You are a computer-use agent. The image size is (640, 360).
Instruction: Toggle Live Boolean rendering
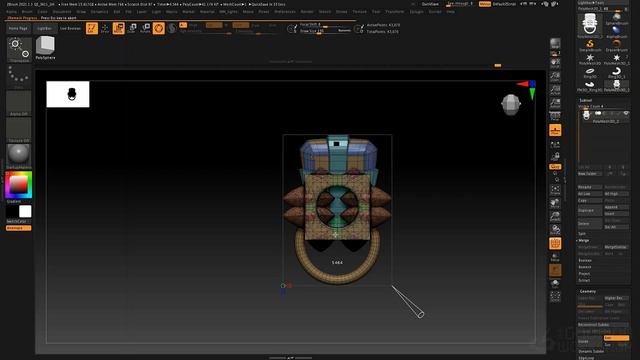coord(70,29)
